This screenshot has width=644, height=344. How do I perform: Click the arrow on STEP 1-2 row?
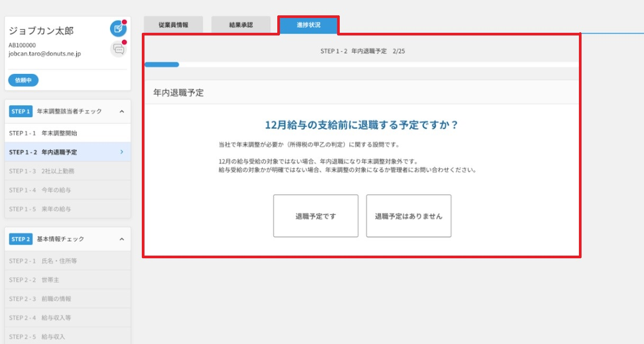[x=122, y=152]
